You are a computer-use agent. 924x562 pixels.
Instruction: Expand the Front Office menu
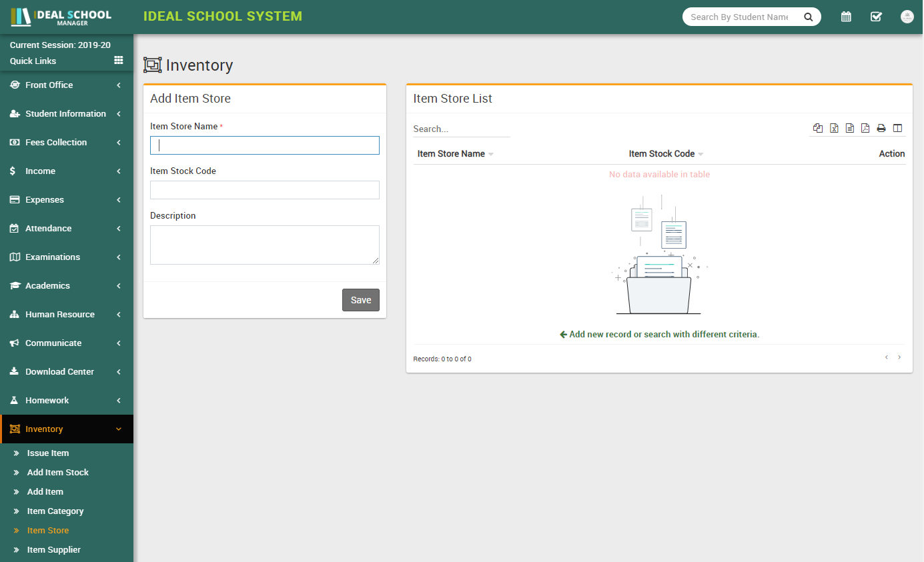pyautogui.click(x=67, y=85)
